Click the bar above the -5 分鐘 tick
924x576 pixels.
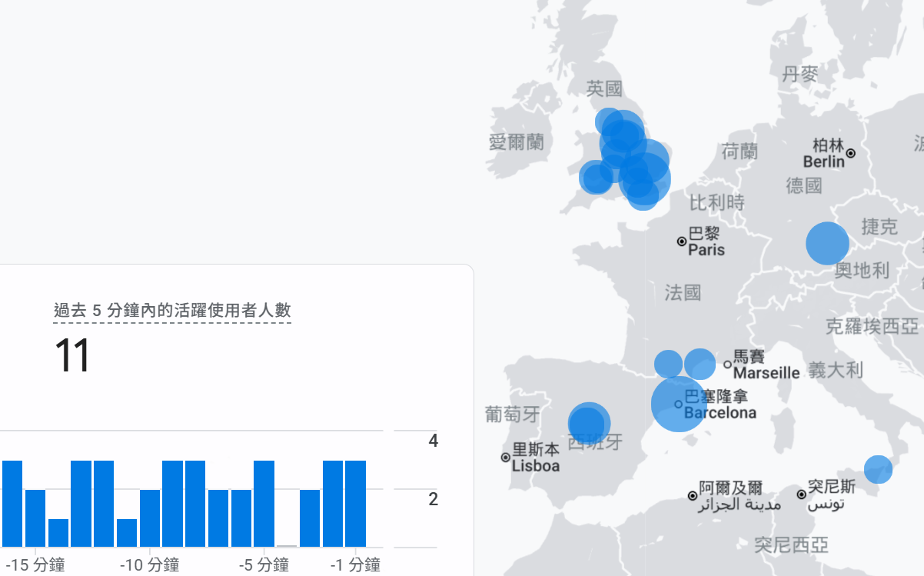coord(264,504)
